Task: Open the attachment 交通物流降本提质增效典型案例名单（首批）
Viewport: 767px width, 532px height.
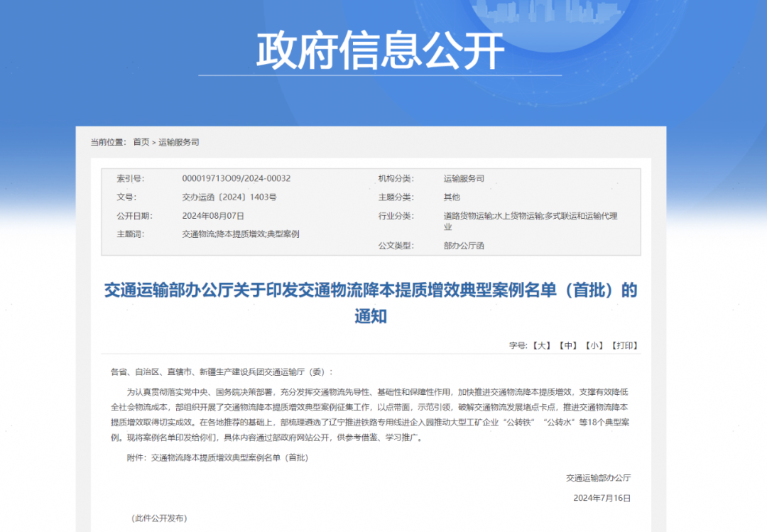Action: pyautogui.click(x=230, y=458)
